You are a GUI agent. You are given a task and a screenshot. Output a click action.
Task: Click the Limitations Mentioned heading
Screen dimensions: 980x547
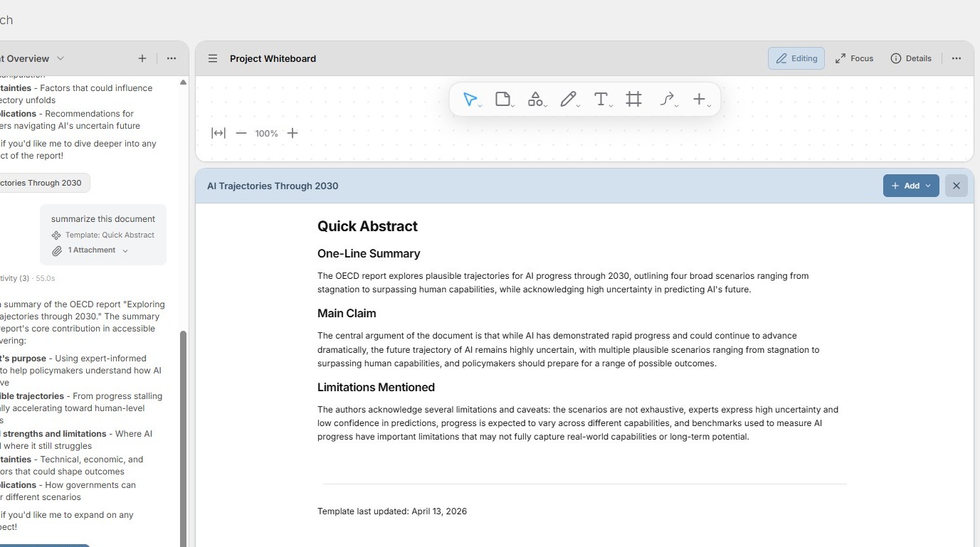pyautogui.click(x=376, y=387)
